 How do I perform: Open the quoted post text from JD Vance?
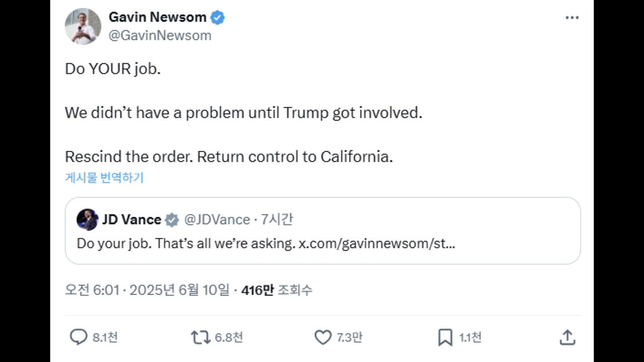[x=185, y=244]
